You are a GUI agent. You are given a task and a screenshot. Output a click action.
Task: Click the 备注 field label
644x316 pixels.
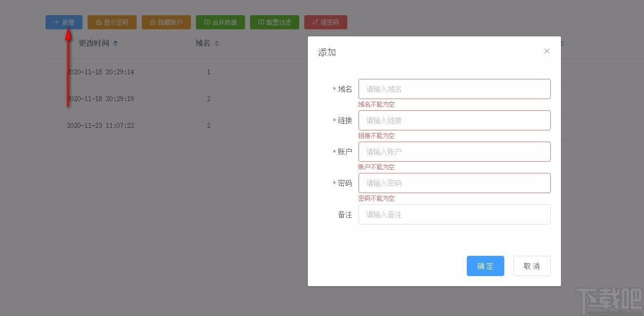tap(345, 215)
